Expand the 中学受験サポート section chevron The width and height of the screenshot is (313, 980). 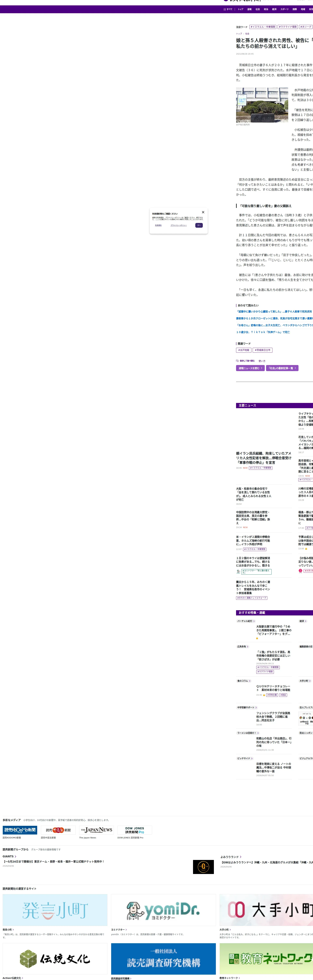pos(256,708)
